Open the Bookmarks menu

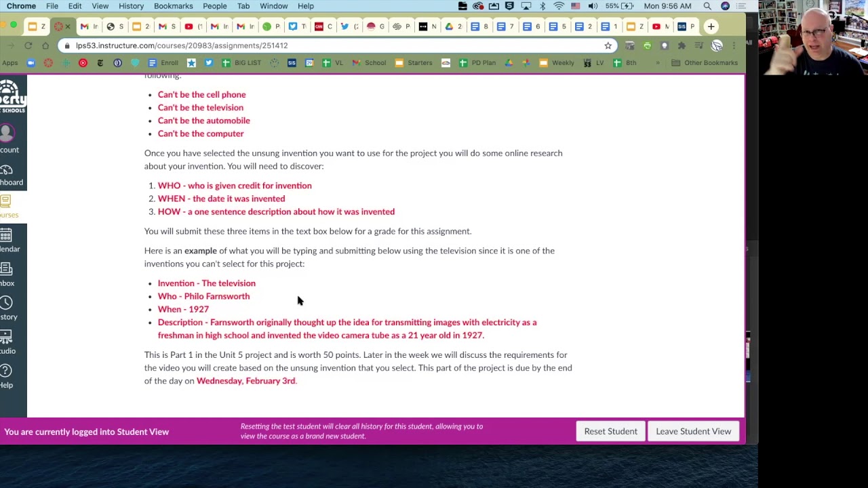173,6
